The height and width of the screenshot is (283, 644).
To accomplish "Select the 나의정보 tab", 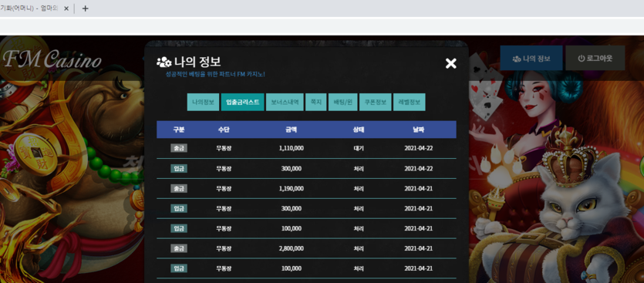I will 203,102.
